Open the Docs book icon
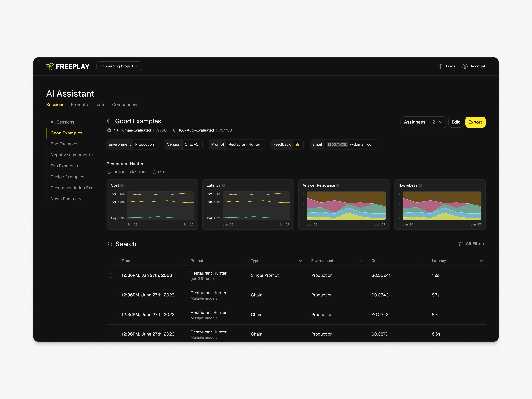Screen dimensions: 532x399 tap(440, 66)
